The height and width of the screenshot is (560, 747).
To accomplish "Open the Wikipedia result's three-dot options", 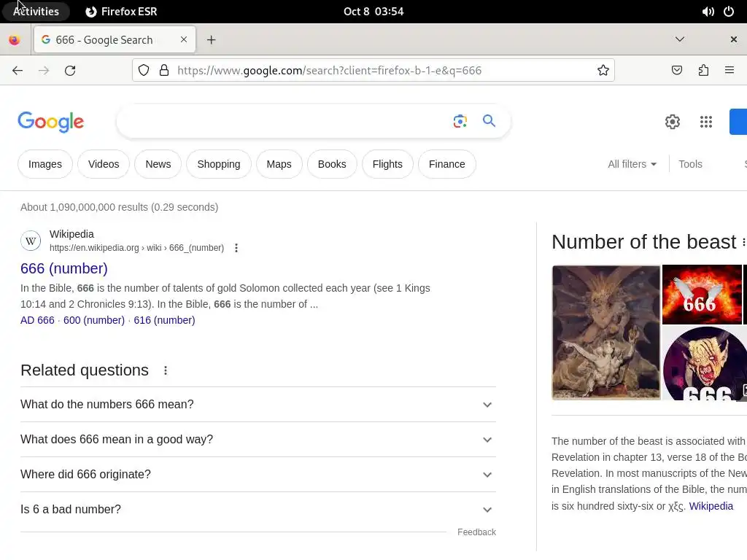I will coord(236,248).
